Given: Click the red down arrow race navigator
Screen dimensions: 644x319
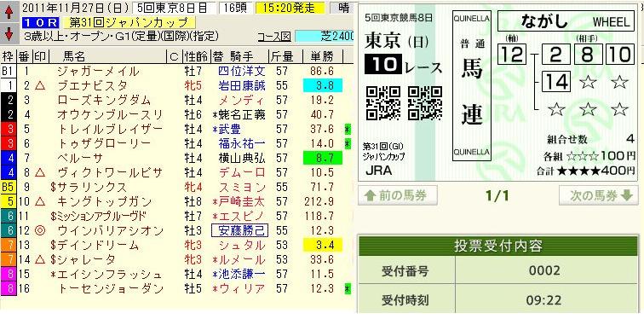Looking at the screenshot, I should pos(9,34).
